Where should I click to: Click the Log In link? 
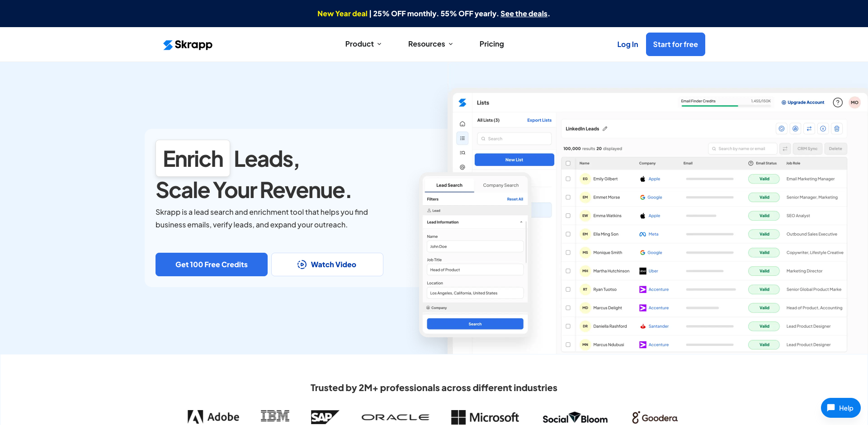click(627, 44)
